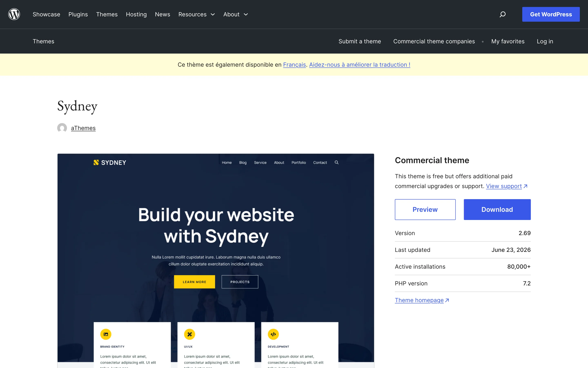
Task: Open the aThemes author link
Action: [x=83, y=128]
